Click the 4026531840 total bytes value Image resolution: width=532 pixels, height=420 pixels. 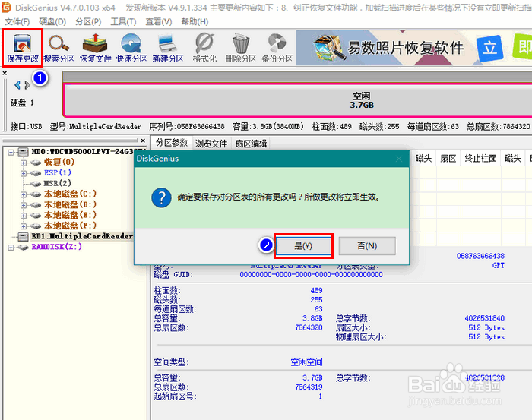[485, 318]
